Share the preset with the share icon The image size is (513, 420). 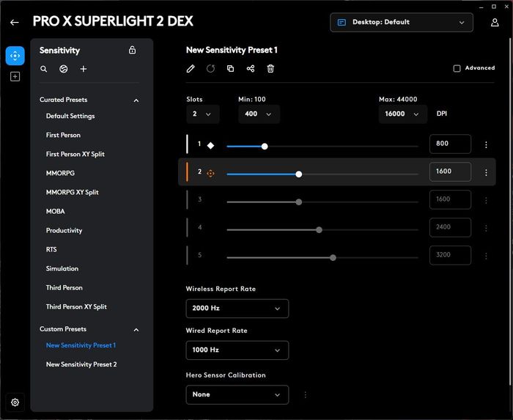coord(251,69)
